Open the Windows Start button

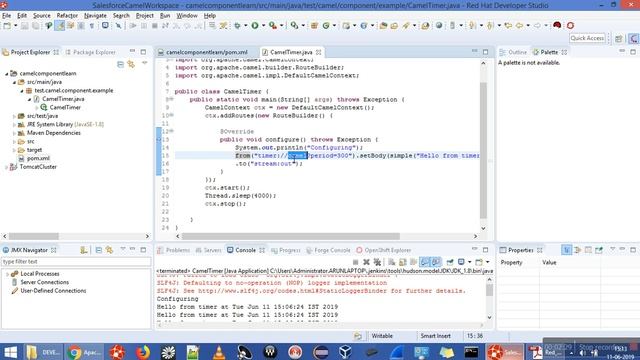[x=10, y=352]
